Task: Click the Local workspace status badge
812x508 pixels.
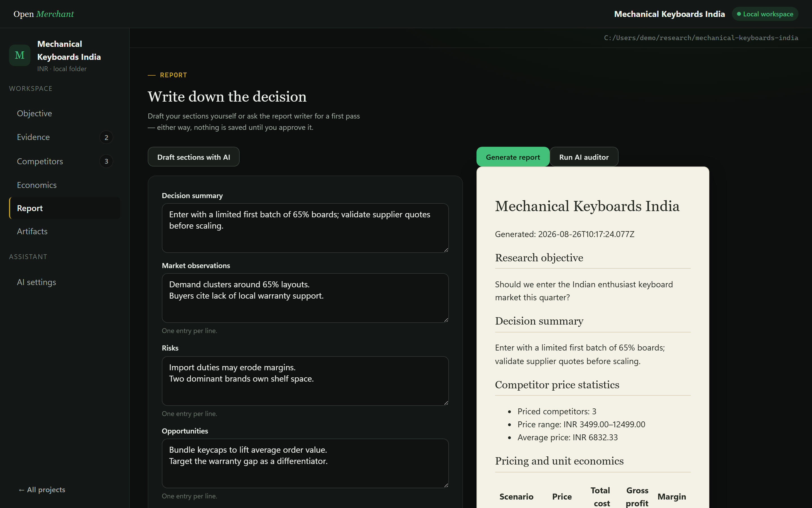Action: pyautogui.click(x=765, y=14)
